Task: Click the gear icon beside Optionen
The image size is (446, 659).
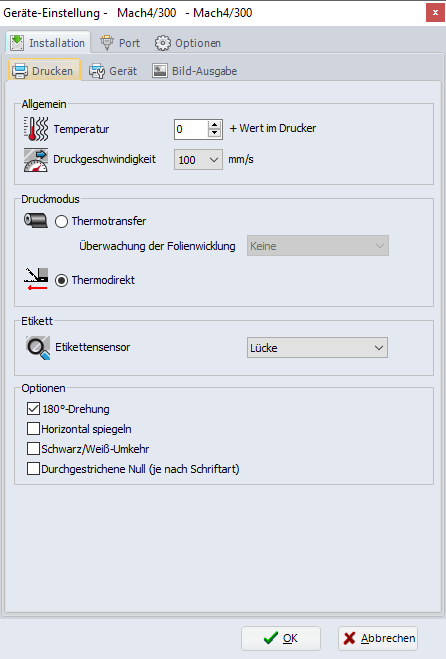Action: [x=163, y=43]
